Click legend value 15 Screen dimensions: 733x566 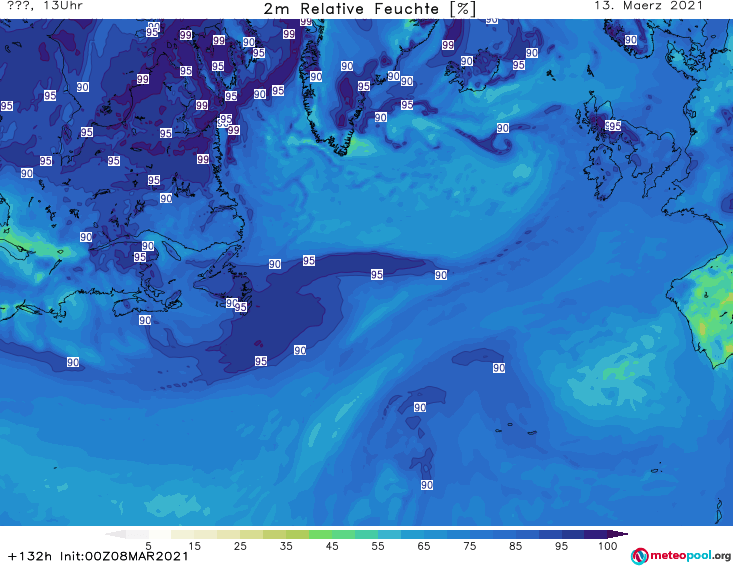click(194, 546)
